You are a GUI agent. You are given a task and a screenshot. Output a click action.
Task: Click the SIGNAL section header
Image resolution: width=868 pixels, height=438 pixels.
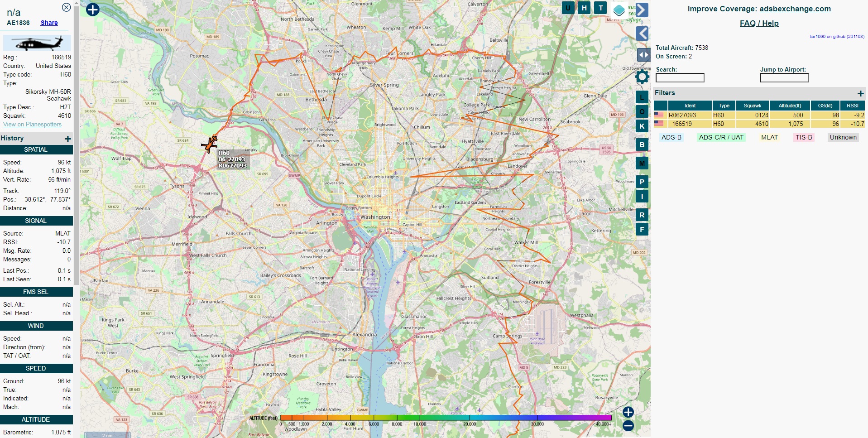point(36,221)
